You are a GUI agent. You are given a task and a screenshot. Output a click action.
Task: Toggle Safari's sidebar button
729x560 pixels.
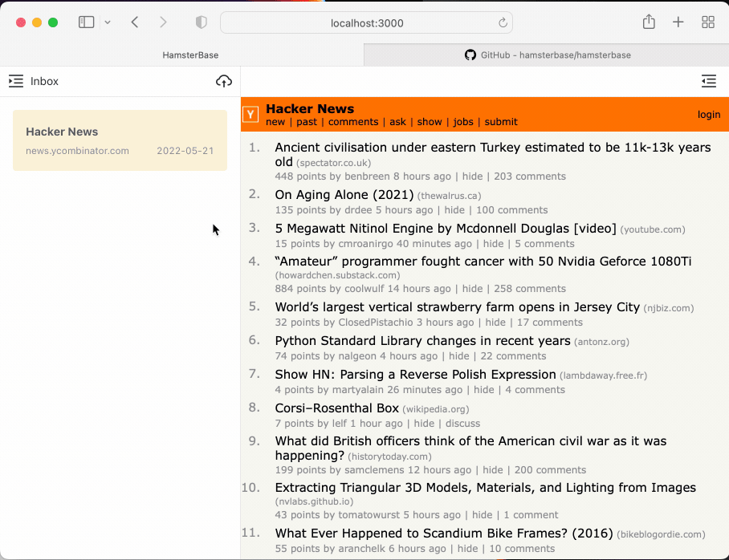point(86,22)
